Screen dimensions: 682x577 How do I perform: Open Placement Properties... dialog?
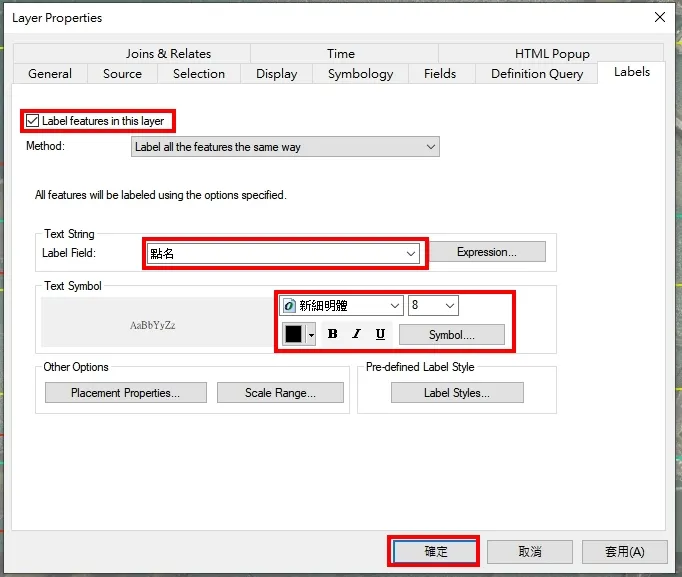point(126,393)
